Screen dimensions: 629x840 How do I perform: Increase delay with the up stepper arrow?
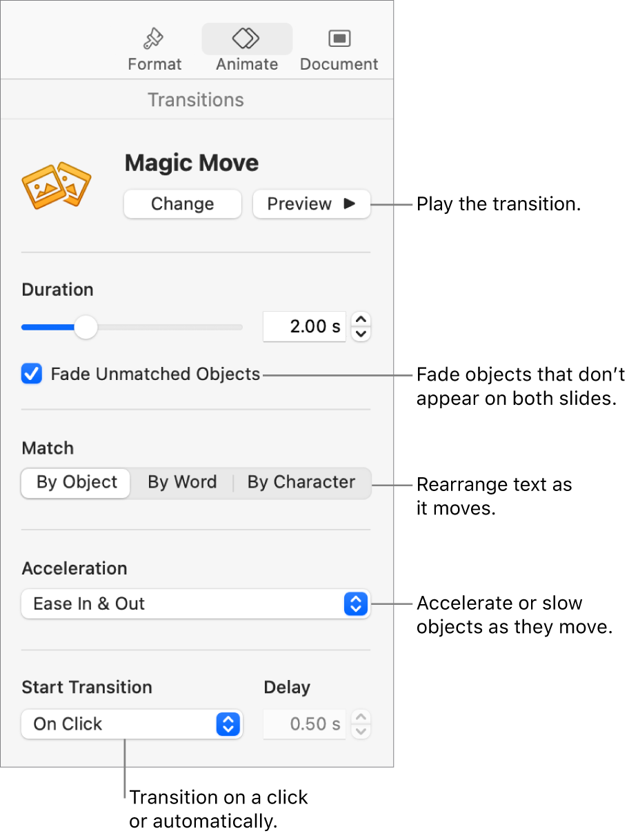pos(361,717)
